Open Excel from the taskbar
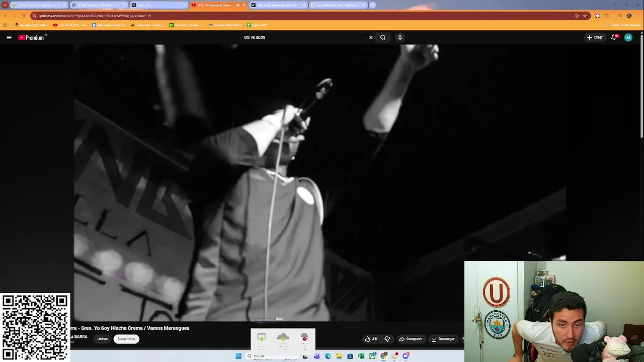The width and height of the screenshot is (644, 362). 361,356
